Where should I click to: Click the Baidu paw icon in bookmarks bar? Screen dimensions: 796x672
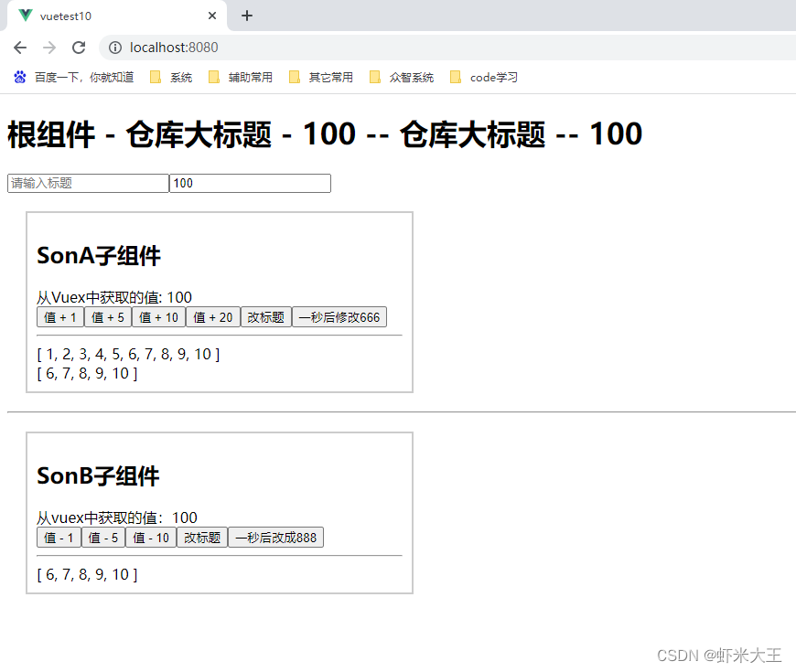click(20, 77)
